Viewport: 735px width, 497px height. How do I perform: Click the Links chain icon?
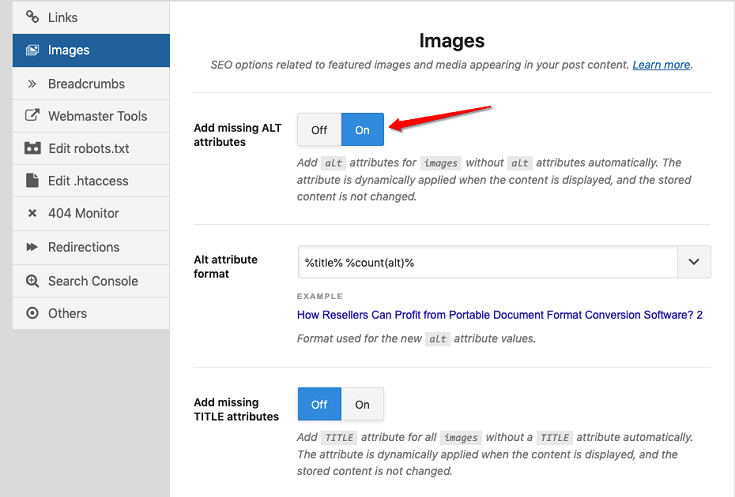[x=32, y=17]
